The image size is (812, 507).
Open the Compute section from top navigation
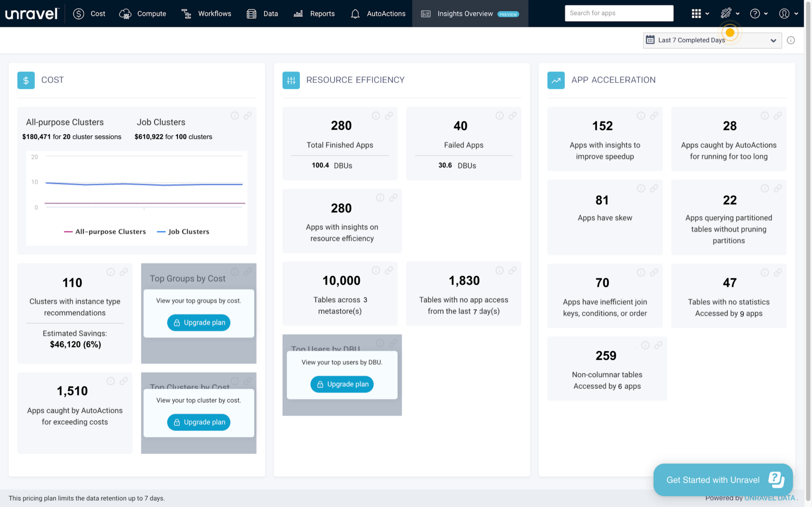tap(125, 13)
